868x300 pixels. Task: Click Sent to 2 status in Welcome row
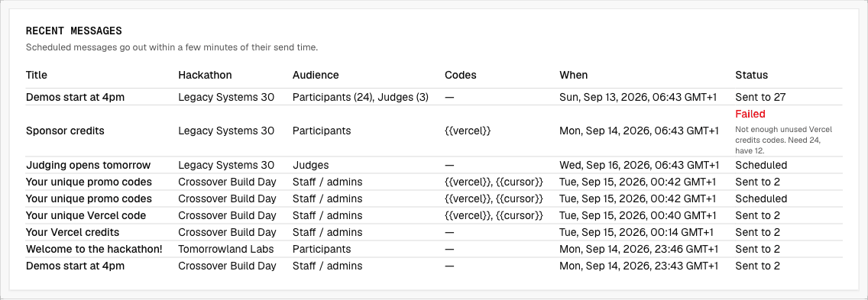tap(757, 249)
